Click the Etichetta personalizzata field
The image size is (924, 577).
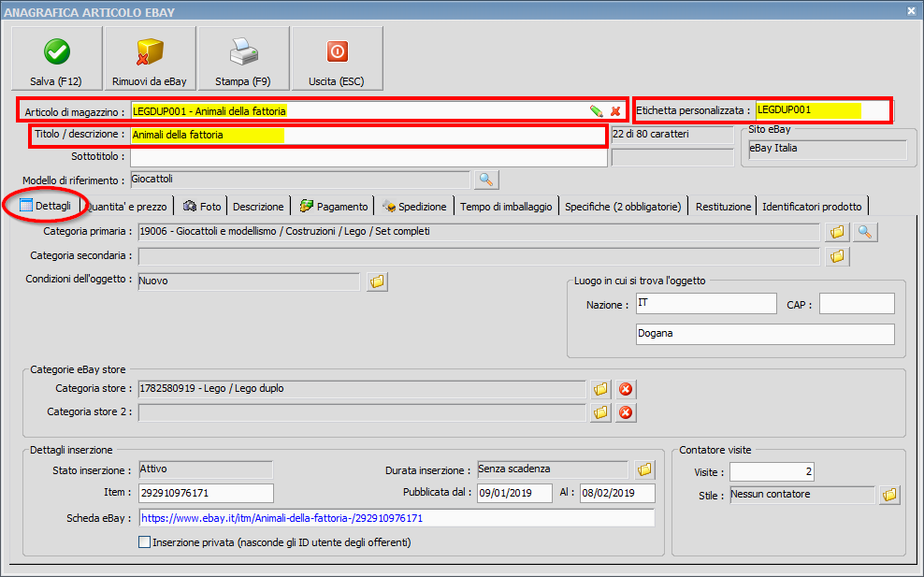point(823,110)
